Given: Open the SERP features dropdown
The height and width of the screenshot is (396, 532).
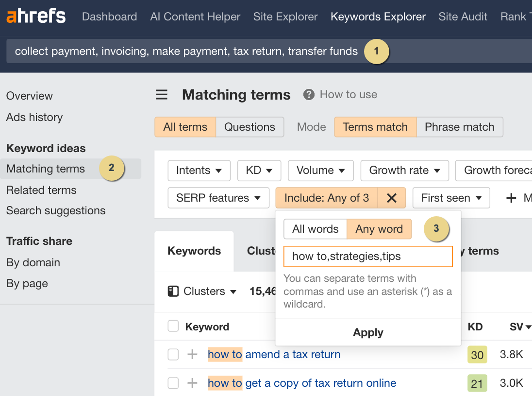Looking at the screenshot, I should point(218,198).
